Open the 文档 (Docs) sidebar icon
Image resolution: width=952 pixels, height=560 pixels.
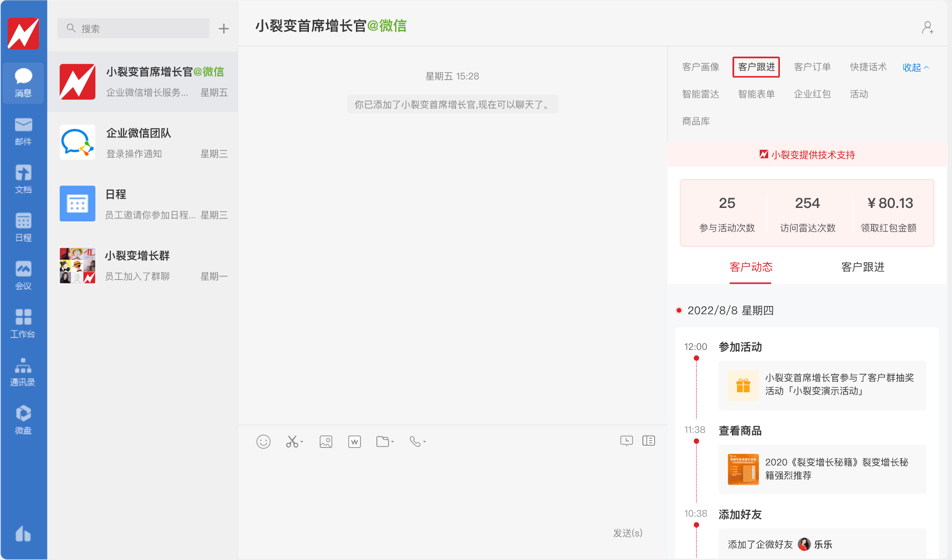(x=23, y=179)
